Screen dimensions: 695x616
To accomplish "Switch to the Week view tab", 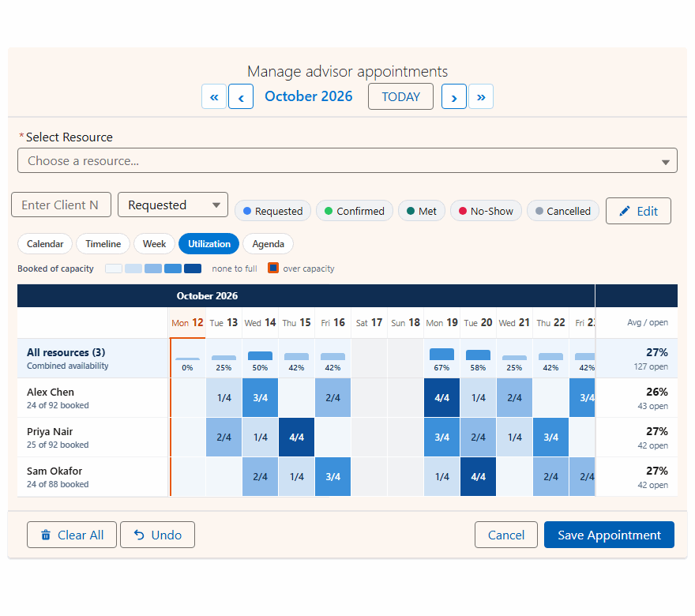I will point(154,244).
